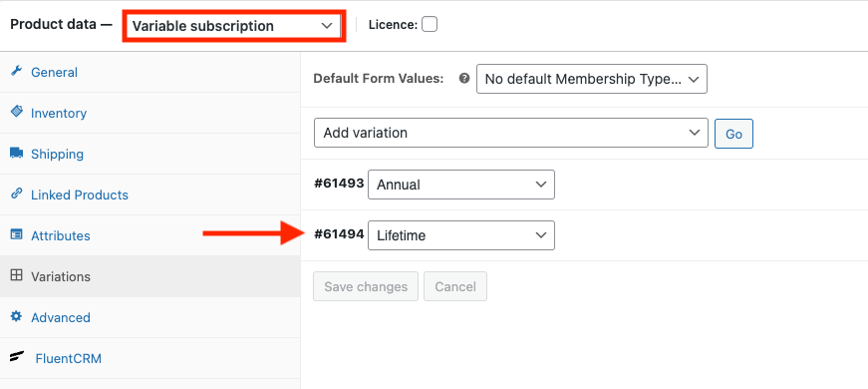
Task: Open the Lifetime dropdown for variation #61494
Action: (461, 235)
